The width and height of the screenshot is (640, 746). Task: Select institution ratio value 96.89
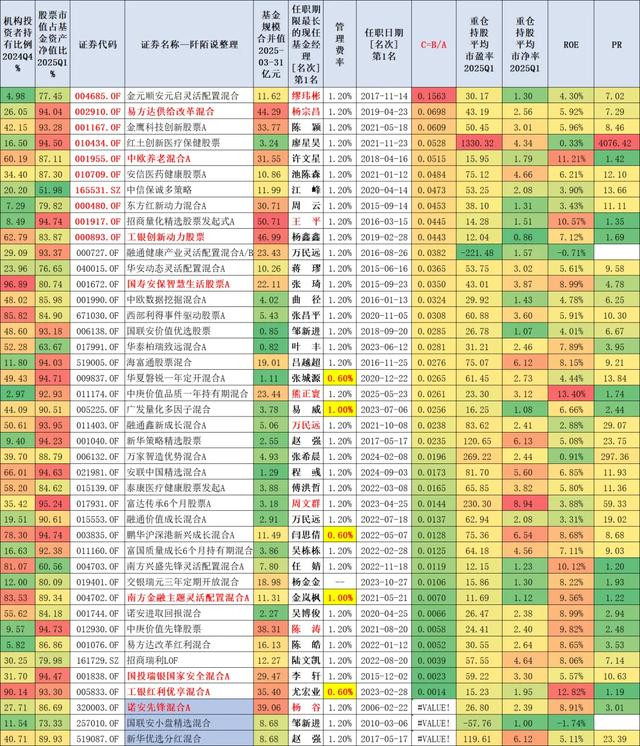pos(18,284)
